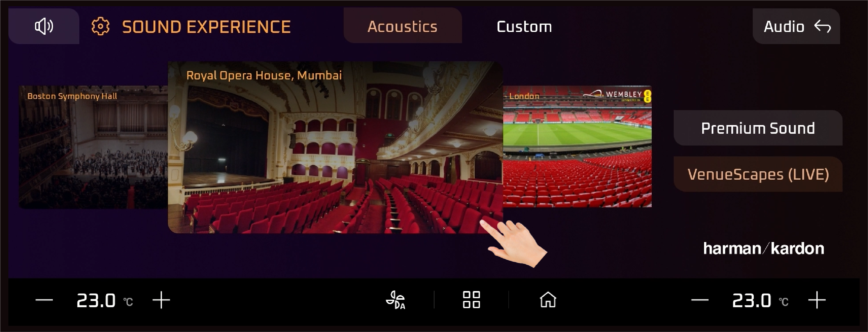This screenshot has height=332, width=868.
Task: Select the Premium Sound mode
Action: pos(758,128)
